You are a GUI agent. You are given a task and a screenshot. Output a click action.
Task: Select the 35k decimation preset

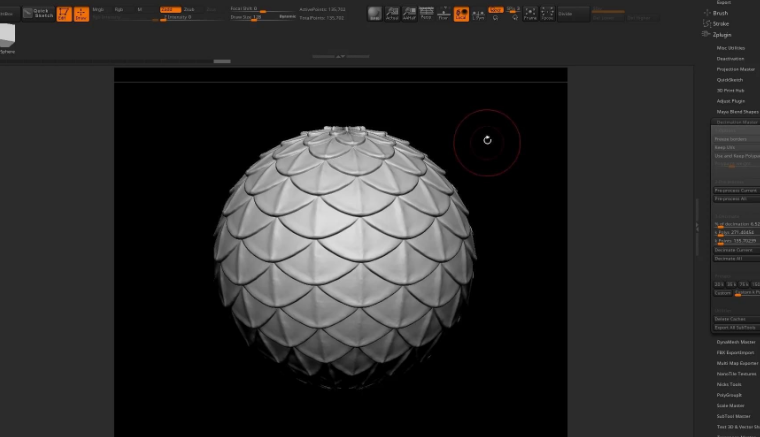coord(731,284)
